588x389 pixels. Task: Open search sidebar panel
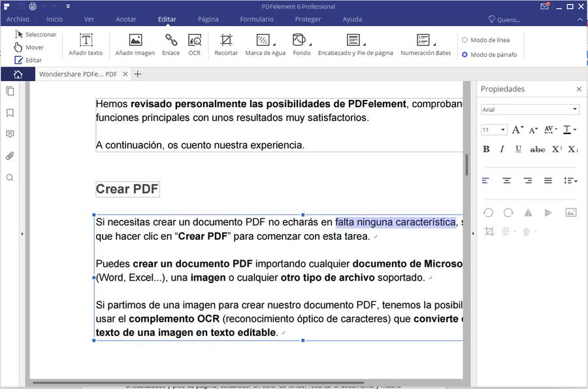tap(10, 177)
